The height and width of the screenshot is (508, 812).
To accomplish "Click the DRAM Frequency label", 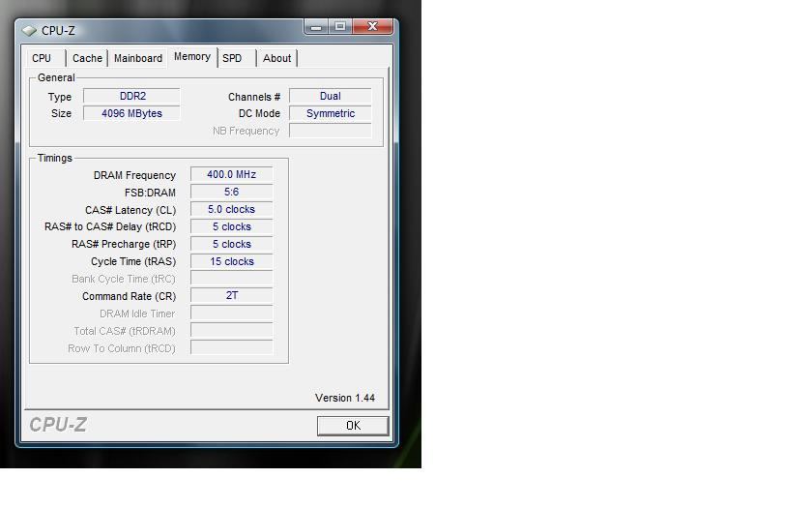I will point(134,175).
